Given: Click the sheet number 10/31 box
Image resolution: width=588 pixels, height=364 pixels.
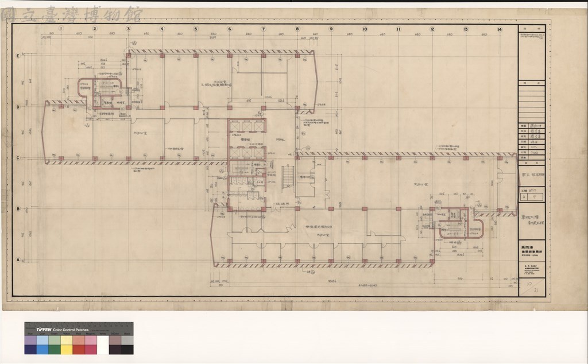Looking at the screenshot, I should tap(532, 287).
